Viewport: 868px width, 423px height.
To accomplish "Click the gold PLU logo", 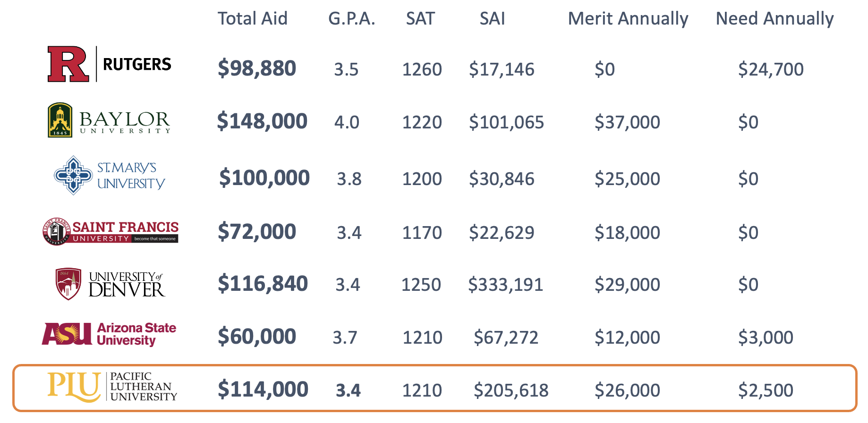I will pos(74,387).
